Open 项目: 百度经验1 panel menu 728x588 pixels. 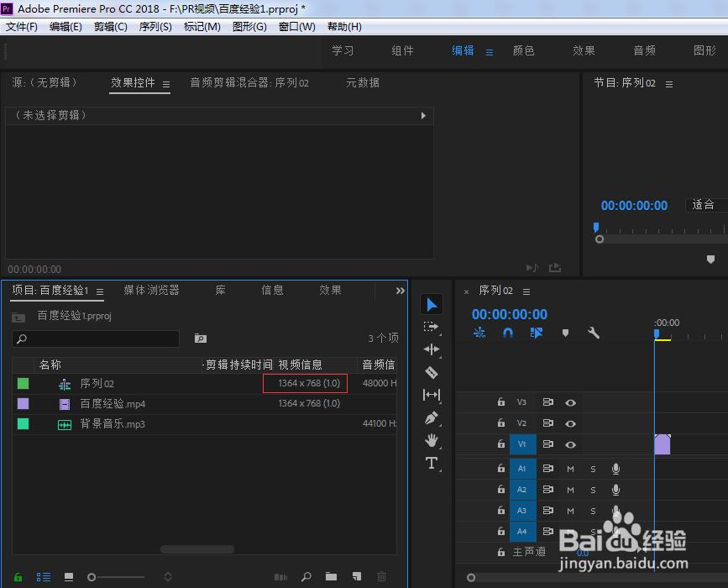coord(100,291)
